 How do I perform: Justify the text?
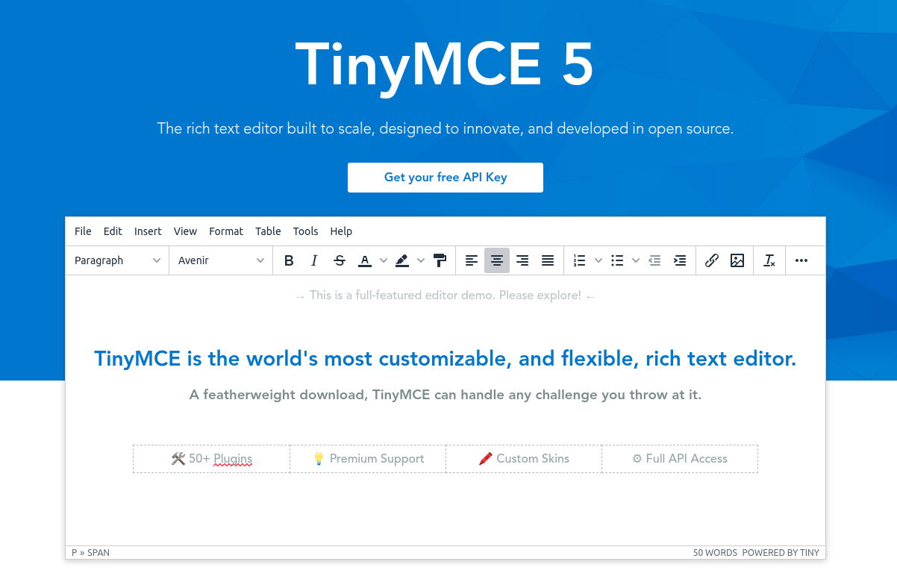[548, 260]
